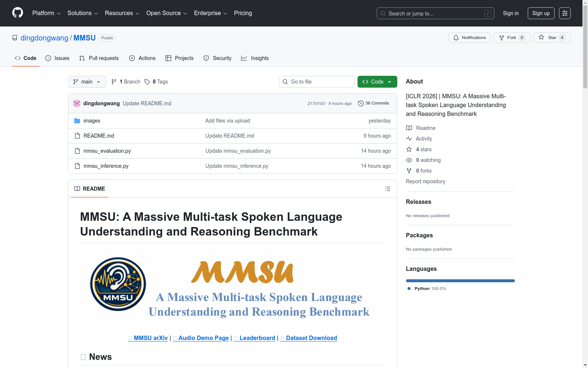Click the eye icon beside watching
Viewport: 588px width, 368px height.
409,160
